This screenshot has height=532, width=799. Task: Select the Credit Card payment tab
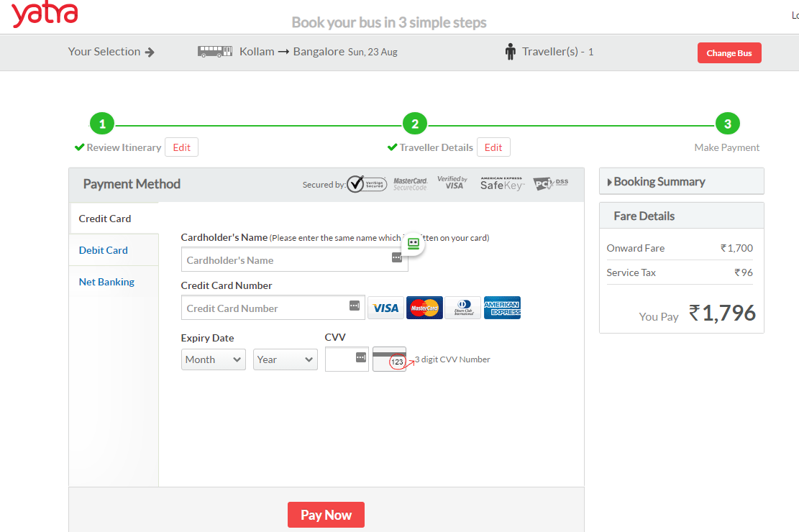(x=114, y=219)
